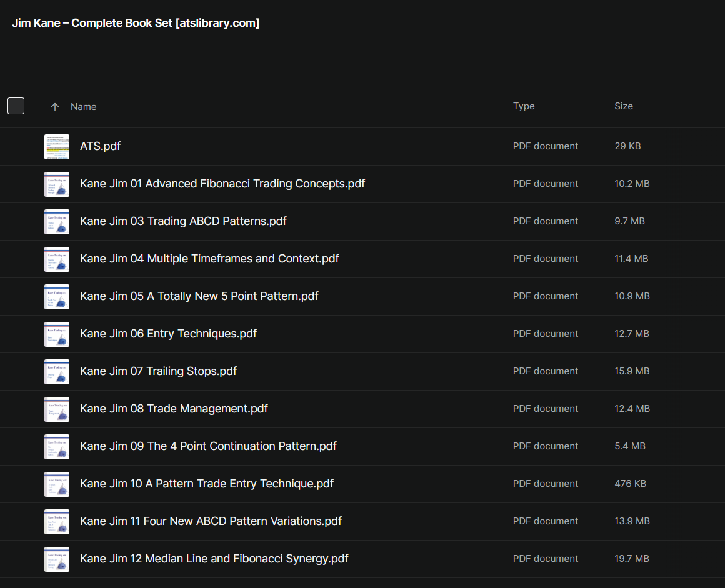Click the 12.4 MB size value
Viewport: 725px width, 588px height.
pyautogui.click(x=632, y=408)
